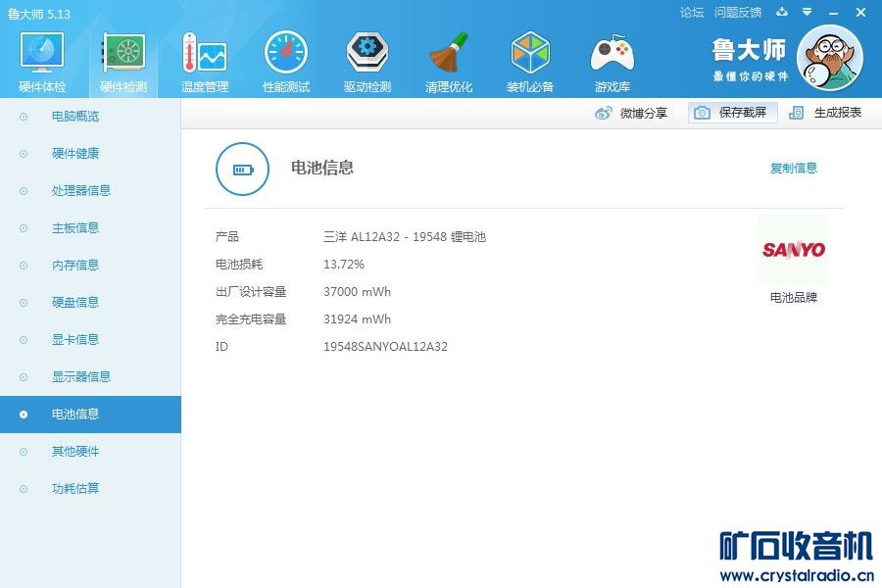The width and height of the screenshot is (882, 588).
Task: Click 复制信息 copy info link
Action: tap(793, 168)
